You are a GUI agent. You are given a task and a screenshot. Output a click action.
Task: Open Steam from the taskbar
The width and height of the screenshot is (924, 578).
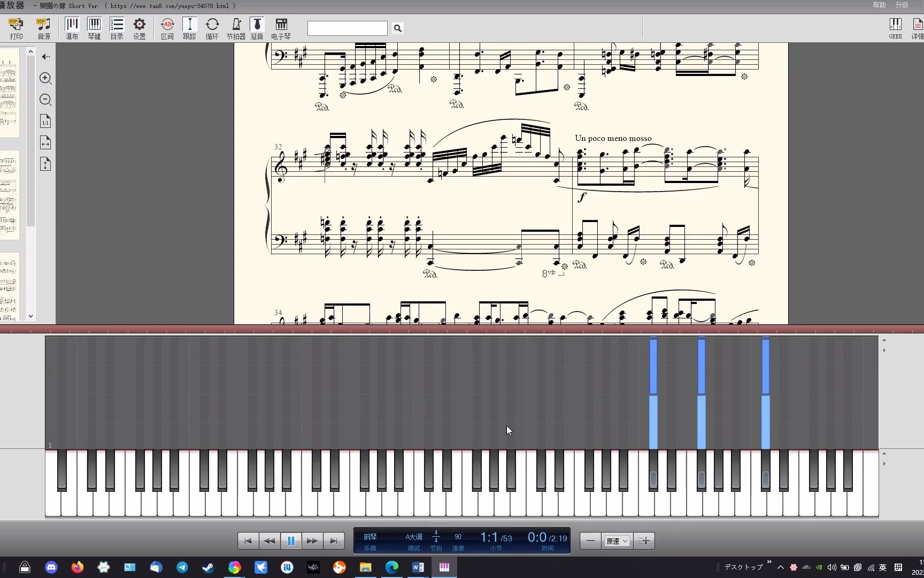(x=209, y=567)
